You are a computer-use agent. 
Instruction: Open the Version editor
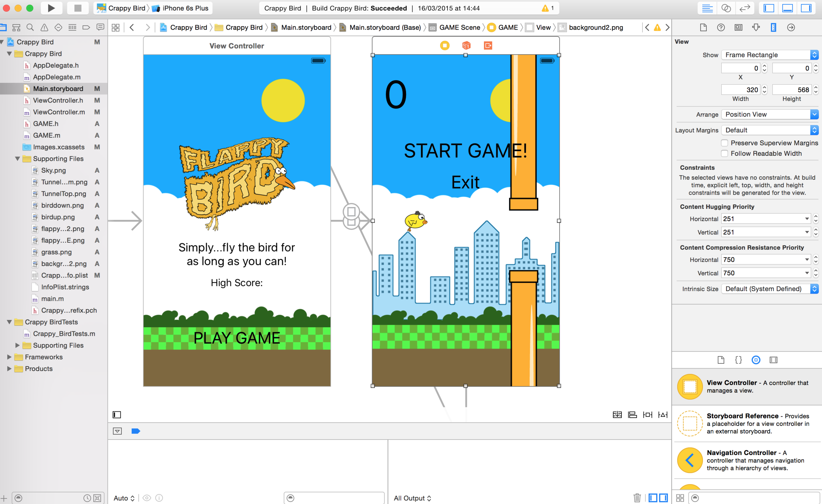coord(745,8)
